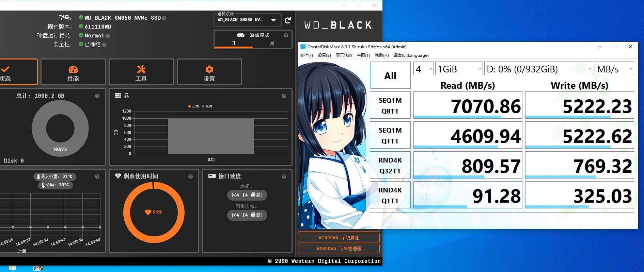Click the heart icon next to 剩余使用时间
This screenshot has width=644, height=272.
click(x=118, y=176)
